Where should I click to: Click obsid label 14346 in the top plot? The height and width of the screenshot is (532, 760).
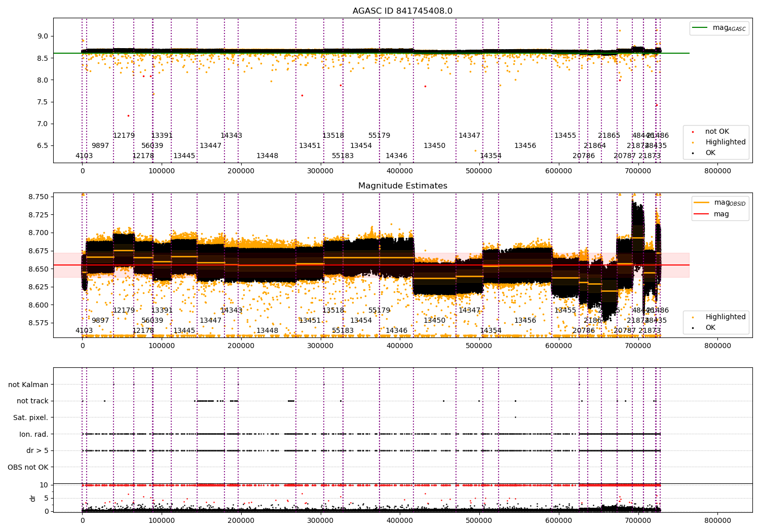click(x=397, y=156)
